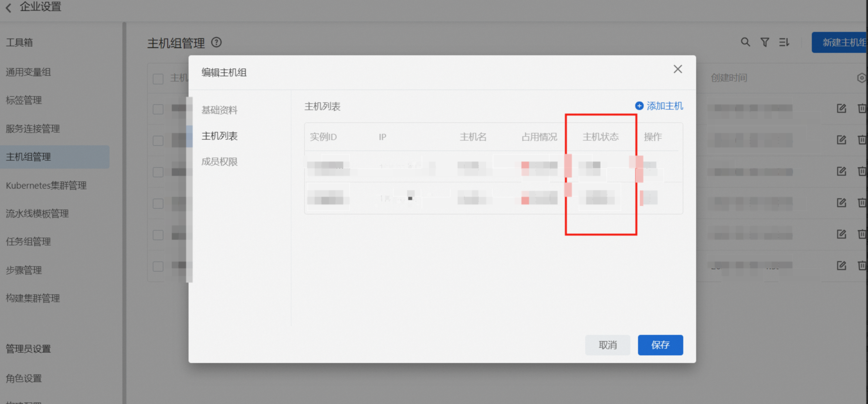
Task: Delete the sixth host group row
Action: pos(862,266)
